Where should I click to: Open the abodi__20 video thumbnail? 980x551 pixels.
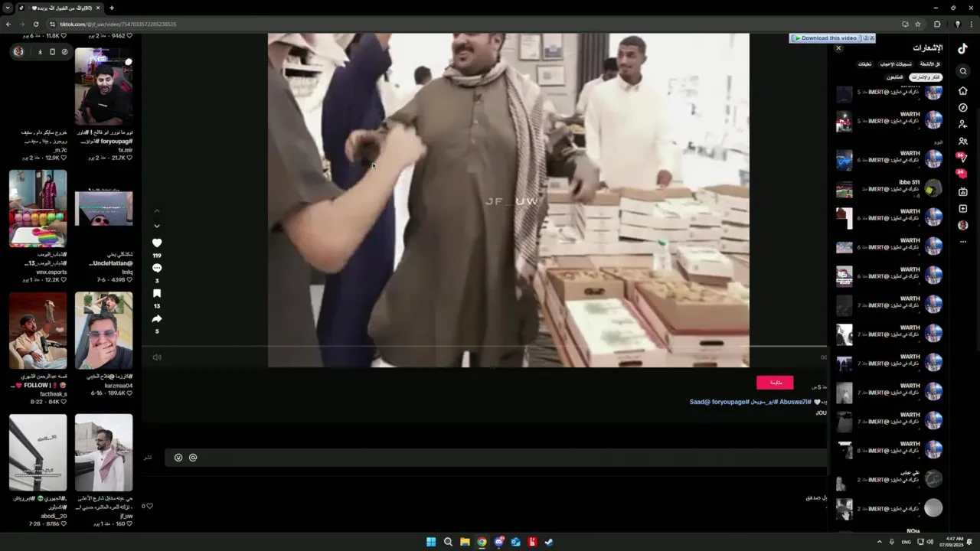pyautogui.click(x=38, y=452)
